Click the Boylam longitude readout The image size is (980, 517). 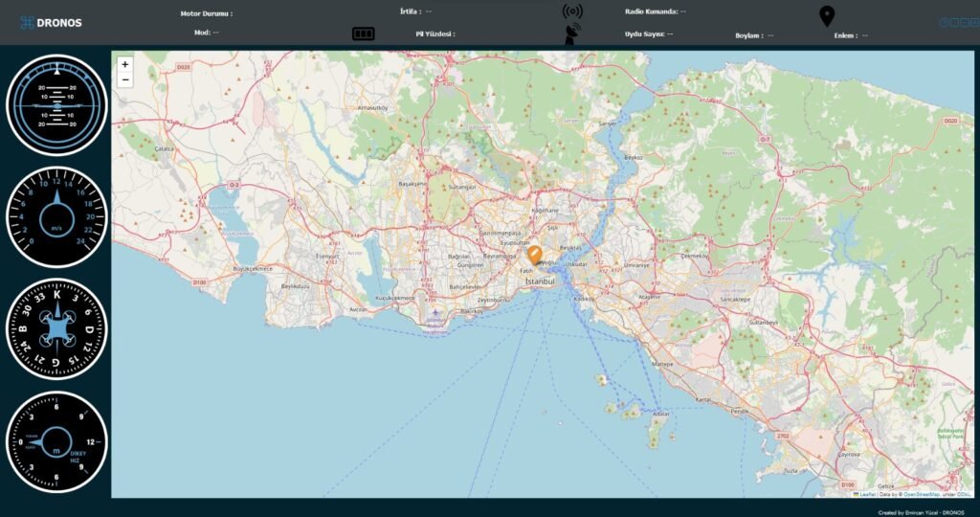coord(749,35)
